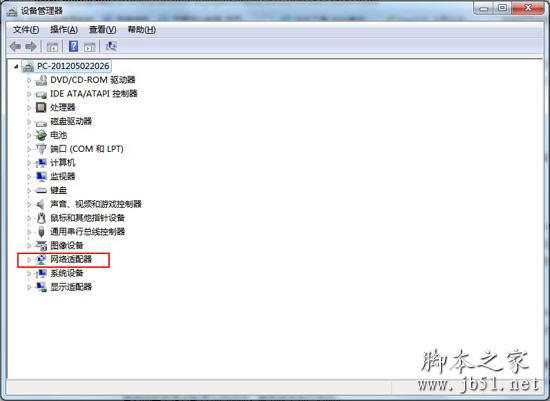Screen dimensions: 550x401
Task: Expand the 网络适配器 node
Action: [29, 260]
